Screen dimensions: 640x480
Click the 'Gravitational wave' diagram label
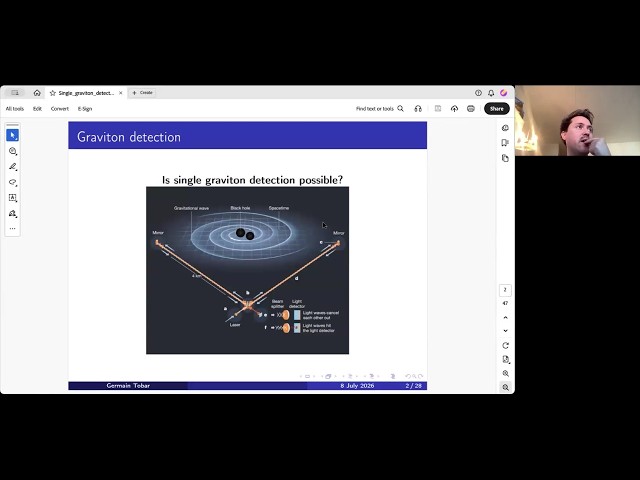pos(191,208)
